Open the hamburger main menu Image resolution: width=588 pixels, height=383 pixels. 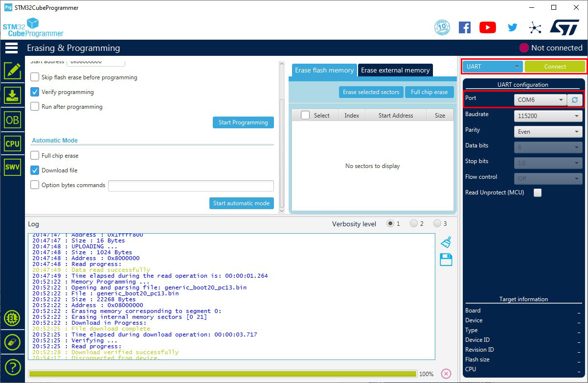11,48
